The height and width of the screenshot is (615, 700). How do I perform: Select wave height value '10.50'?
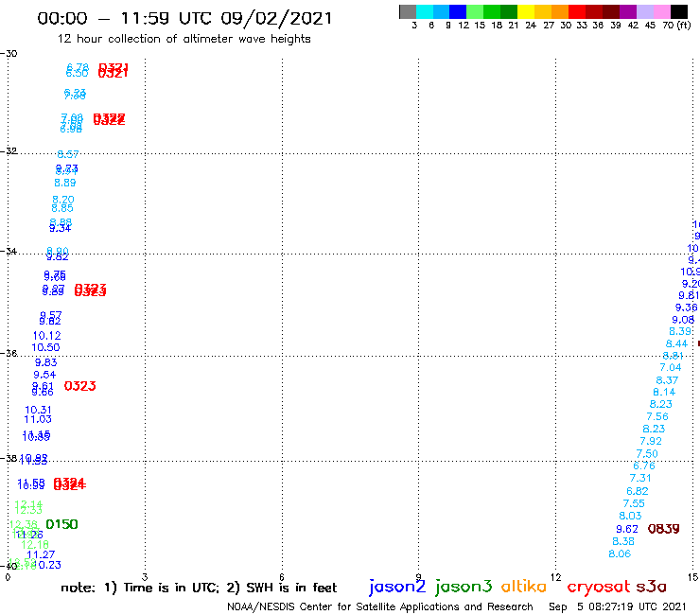click(45, 347)
